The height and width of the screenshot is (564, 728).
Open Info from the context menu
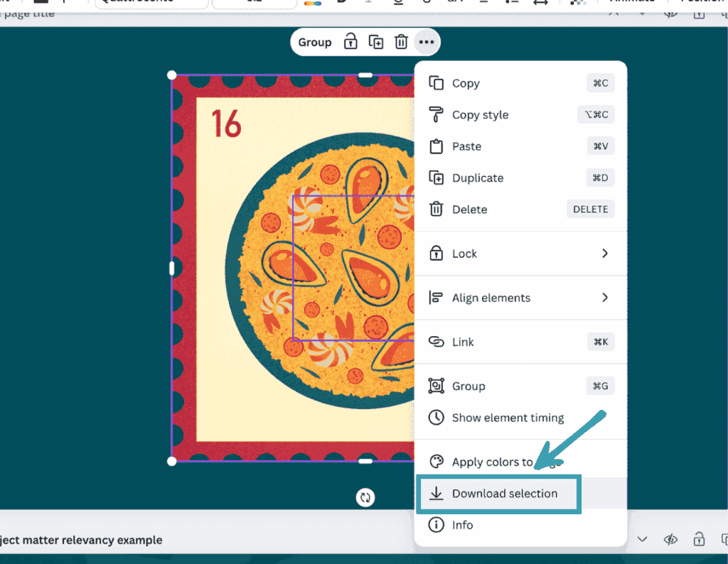(462, 525)
